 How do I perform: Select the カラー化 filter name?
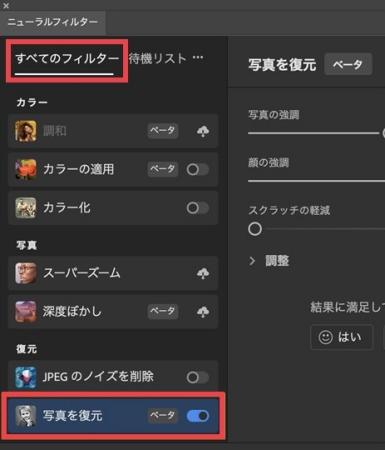pos(67,208)
